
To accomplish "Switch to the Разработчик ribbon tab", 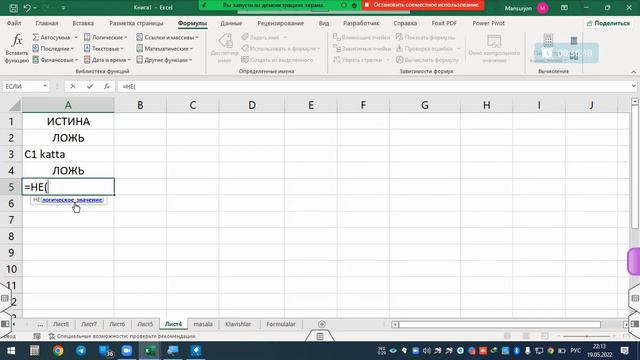I will [361, 23].
